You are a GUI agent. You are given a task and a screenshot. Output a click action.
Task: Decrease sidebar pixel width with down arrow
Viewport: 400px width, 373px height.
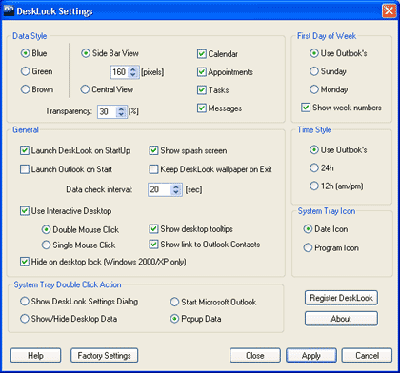tap(132, 75)
